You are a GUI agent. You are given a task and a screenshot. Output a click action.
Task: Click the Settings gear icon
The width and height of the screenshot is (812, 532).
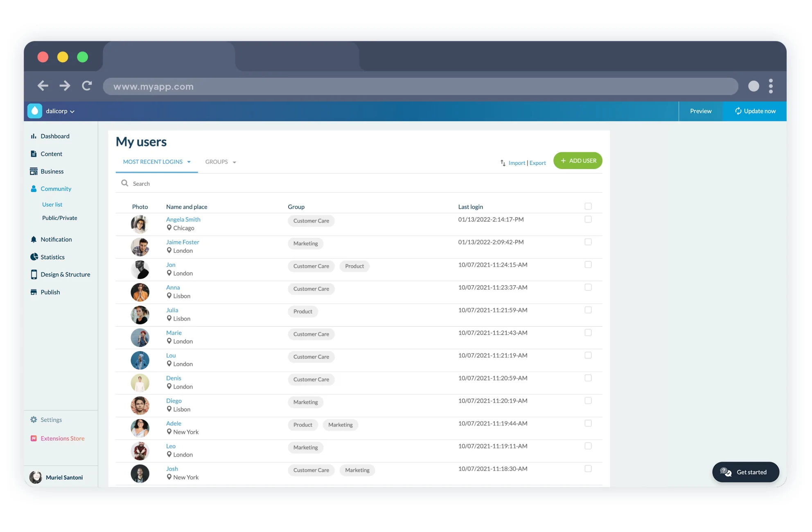pos(33,419)
